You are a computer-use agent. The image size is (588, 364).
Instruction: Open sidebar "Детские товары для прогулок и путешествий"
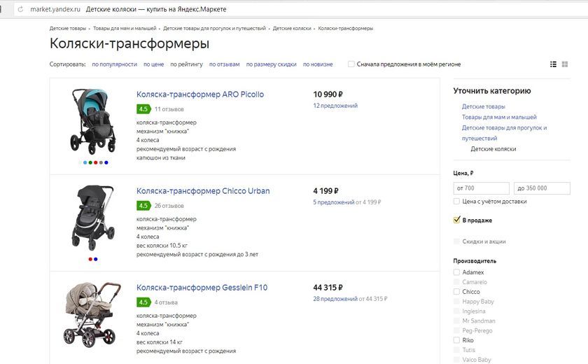[505, 133]
